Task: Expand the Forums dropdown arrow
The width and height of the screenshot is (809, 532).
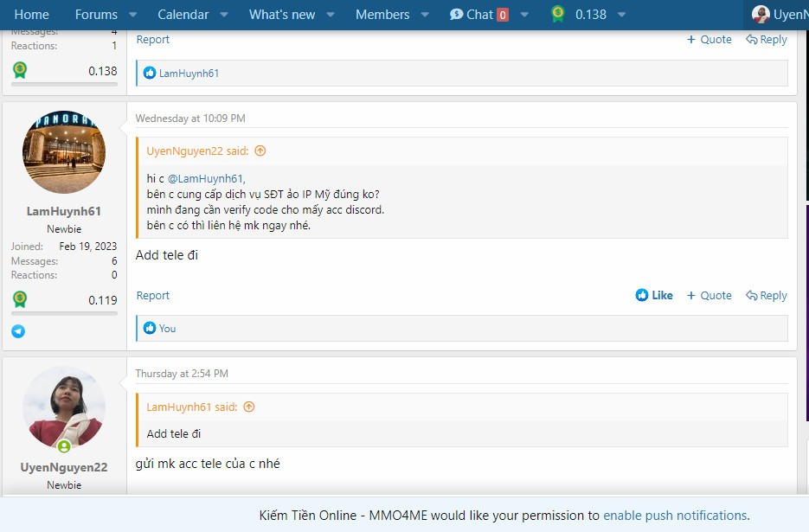Action: pyautogui.click(x=132, y=15)
